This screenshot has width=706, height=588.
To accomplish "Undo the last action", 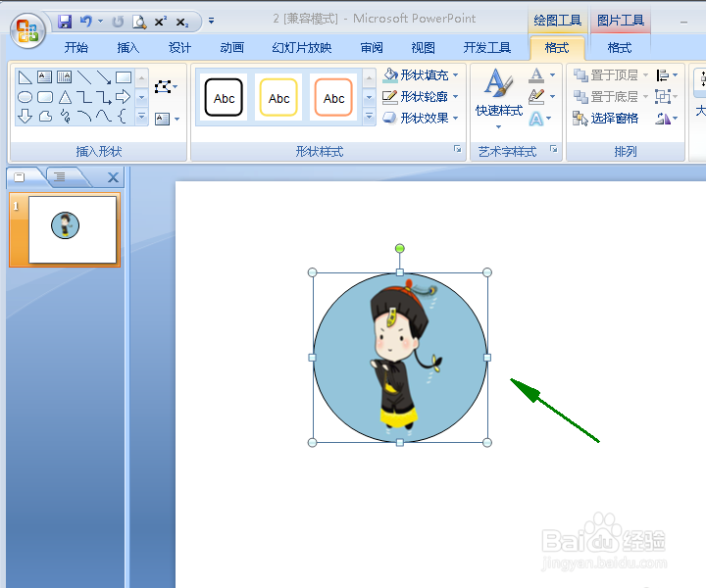I will pyautogui.click(x=86, y=22).
